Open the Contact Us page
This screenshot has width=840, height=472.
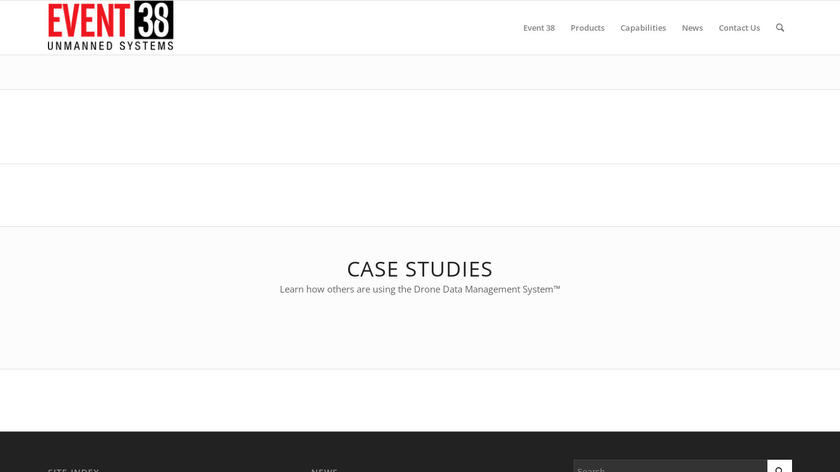click(739, 28)
